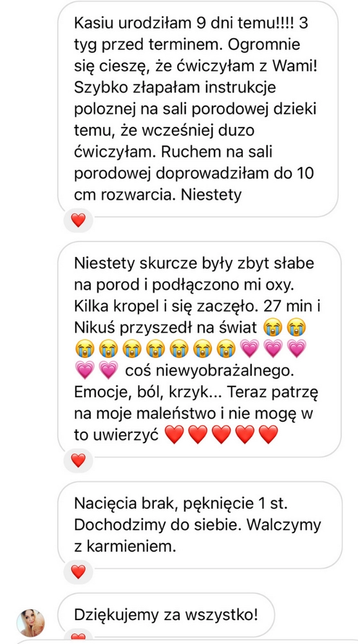Select the 'Dziękujemy za wszystko!' message bubble

[x=166, y=615]
